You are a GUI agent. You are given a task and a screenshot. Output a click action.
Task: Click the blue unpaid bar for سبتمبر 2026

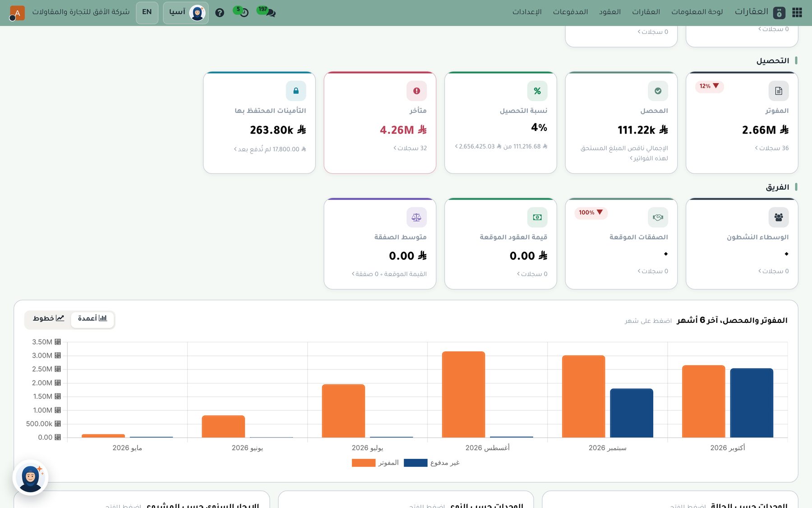632,413
